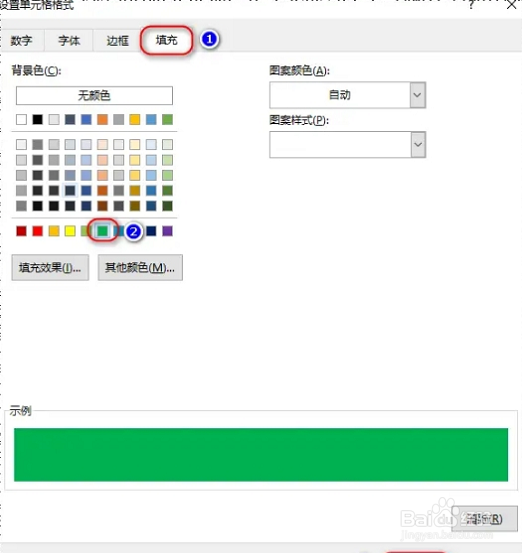Select the darkest light-blue column shade swatch
The height and width of the screenshot is (553, 522).
click(x=151, y=206)
